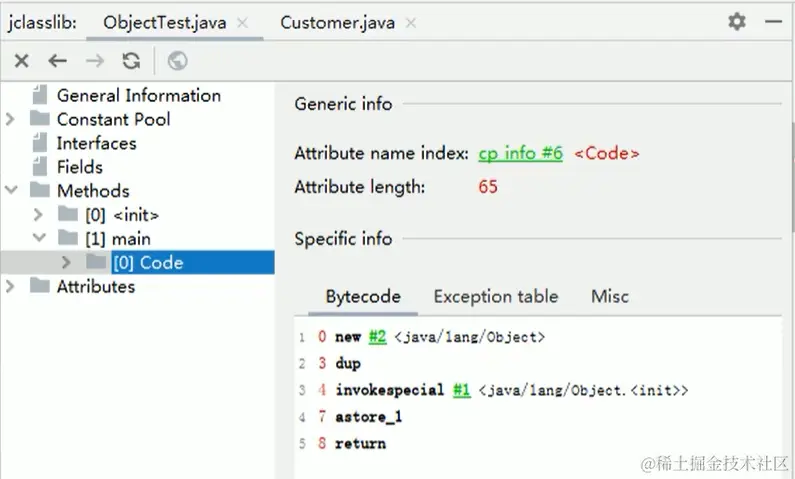Collapse the Methods node
The image size is (795, 479).
click(x=11, y=191)
